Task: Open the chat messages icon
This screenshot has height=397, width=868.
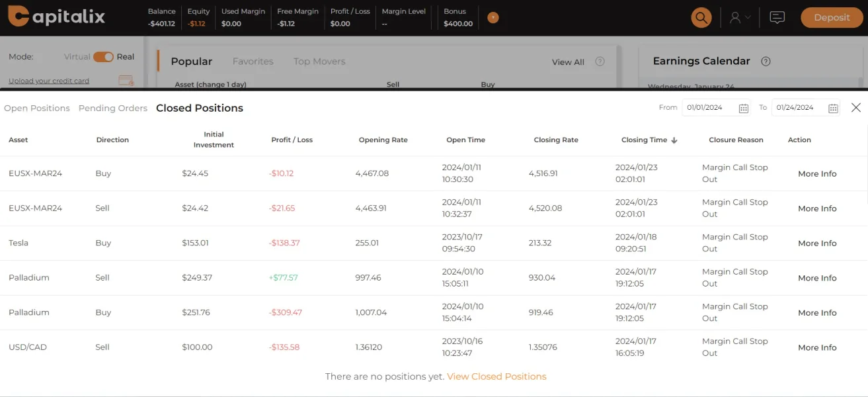Action: point(777,18)
